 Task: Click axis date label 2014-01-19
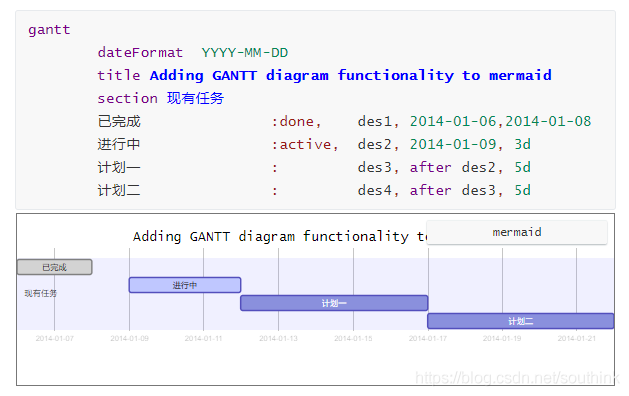(x=502, y=339)
